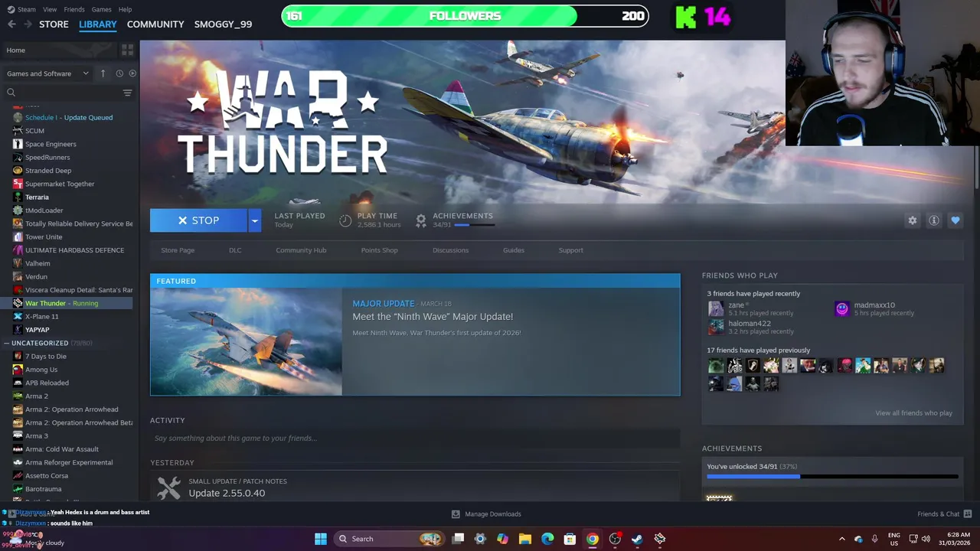Screen dimensions: 980x551
Task: Go back with the left arrow
Action: 11,24
